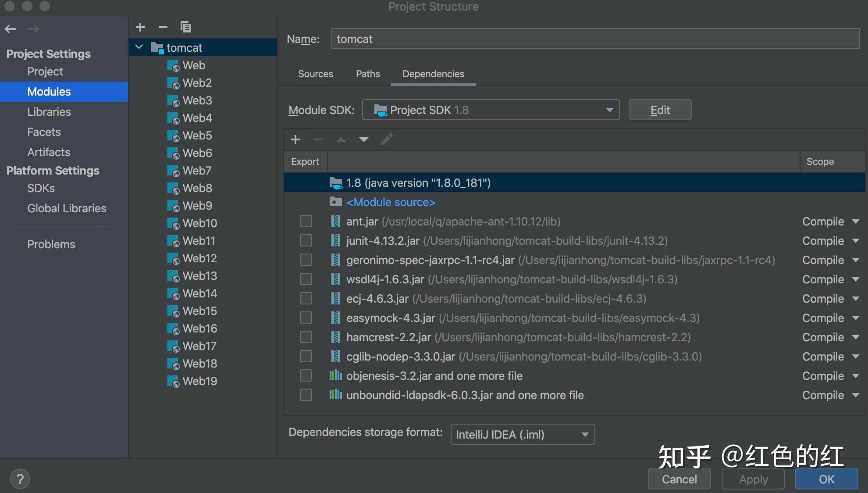
Task: Click the Cancel button
Action: pyautogui.click(x=679, y=479)
